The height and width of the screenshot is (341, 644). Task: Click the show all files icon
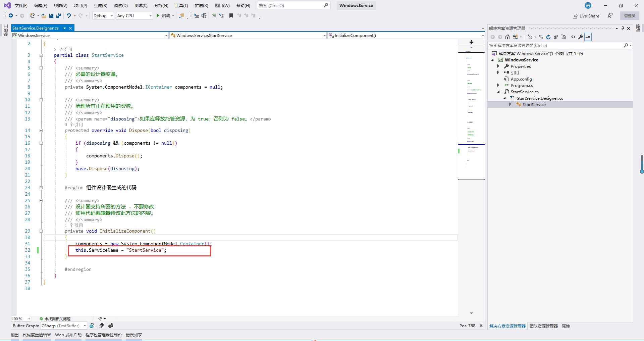point(563,37)
